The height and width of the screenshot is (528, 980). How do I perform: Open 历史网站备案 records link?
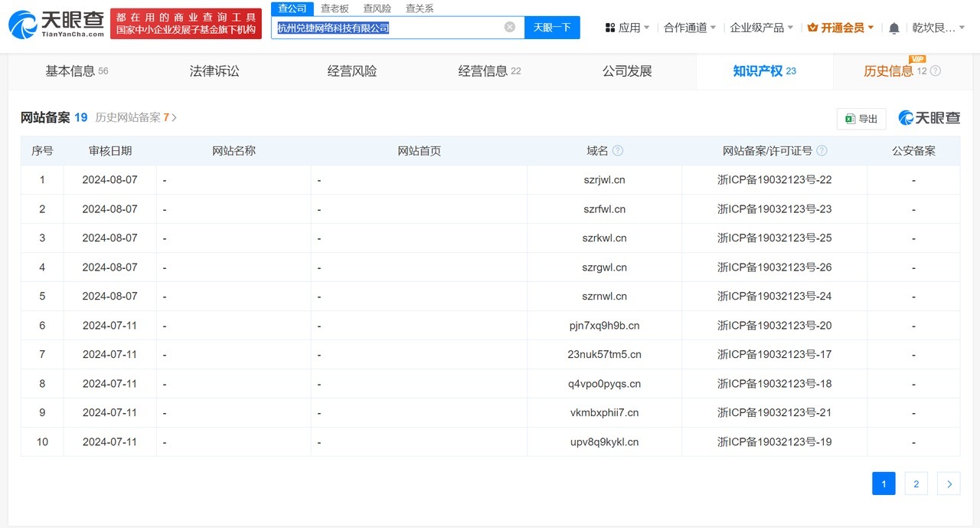129,117
